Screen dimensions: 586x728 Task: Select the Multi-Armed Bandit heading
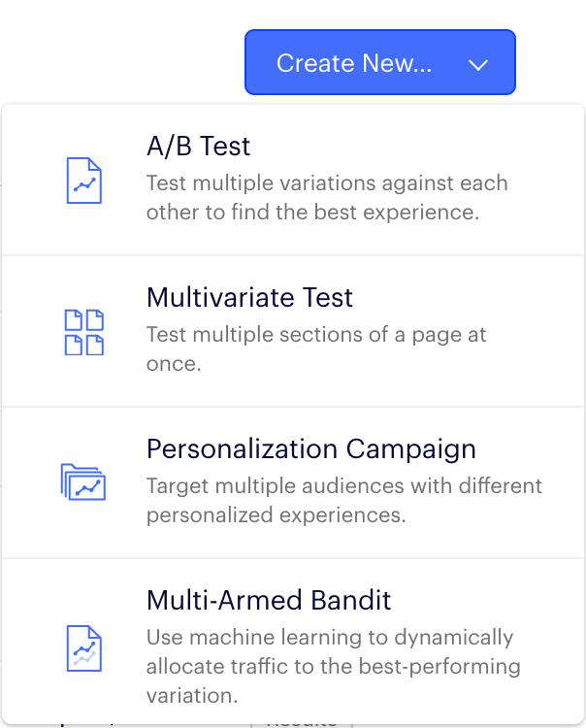(x=268, y=600)
